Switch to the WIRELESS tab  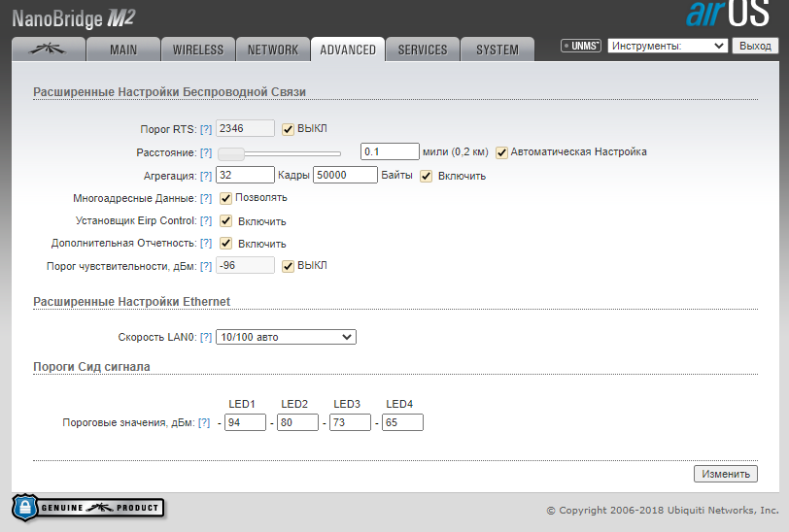pos(198,50)
